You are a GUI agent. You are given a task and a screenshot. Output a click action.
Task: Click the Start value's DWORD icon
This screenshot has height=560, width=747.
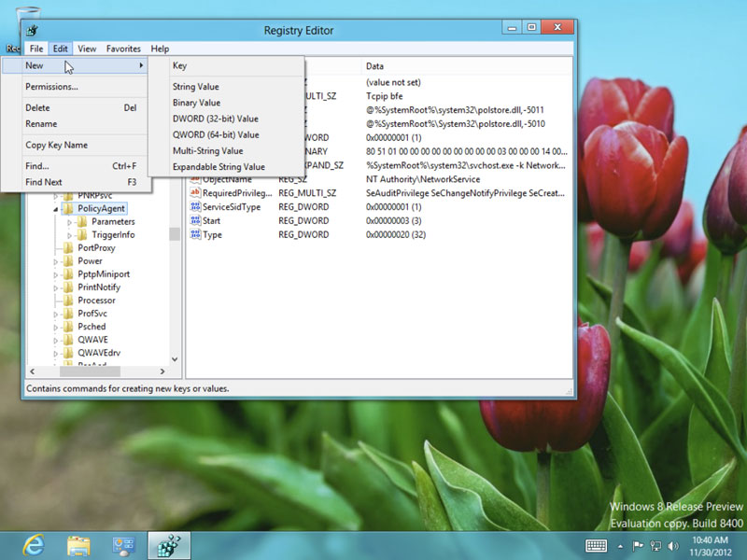pos(195,220)
